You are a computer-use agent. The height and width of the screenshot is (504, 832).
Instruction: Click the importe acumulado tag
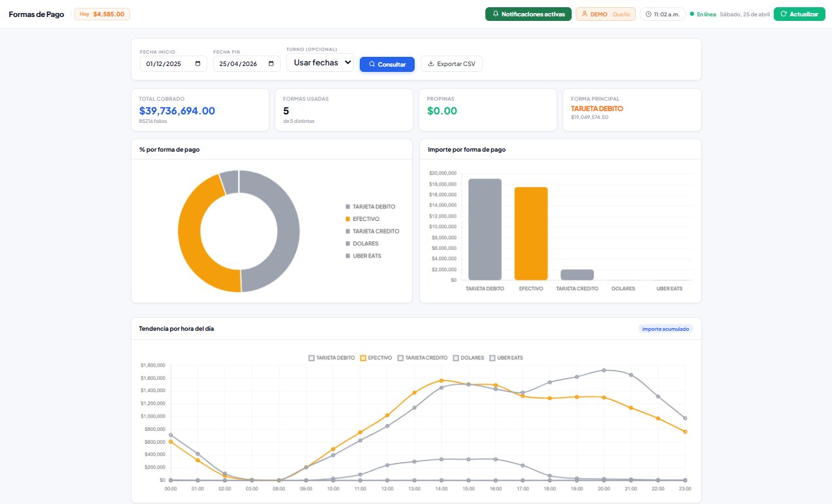point(665,329)
